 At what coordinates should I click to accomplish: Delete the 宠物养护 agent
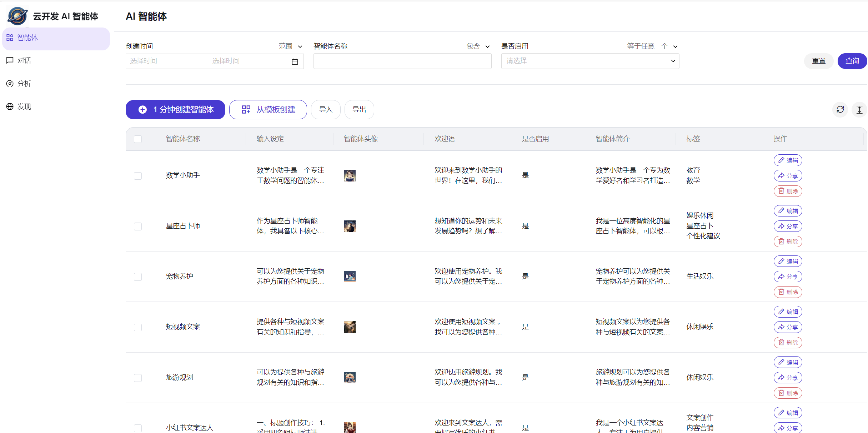coord(788,292)
